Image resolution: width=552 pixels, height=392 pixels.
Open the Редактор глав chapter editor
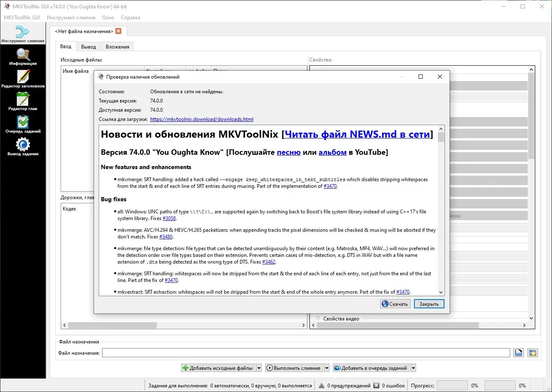(23, 102)
